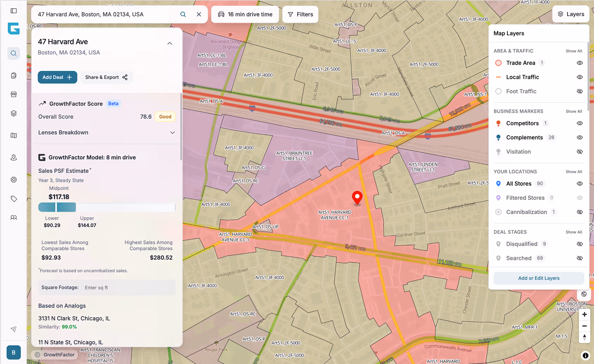Select the search icon in the sidebar
The height and width of the screenshot is (364, 594).
[14, 54]
